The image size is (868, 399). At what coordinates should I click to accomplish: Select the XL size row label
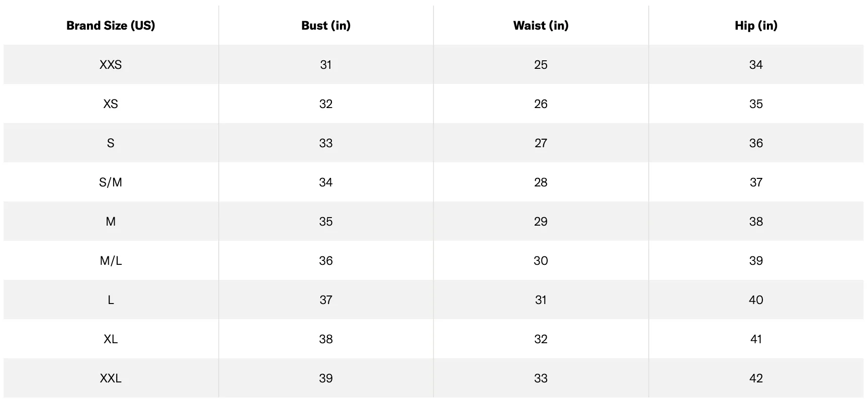111,339
